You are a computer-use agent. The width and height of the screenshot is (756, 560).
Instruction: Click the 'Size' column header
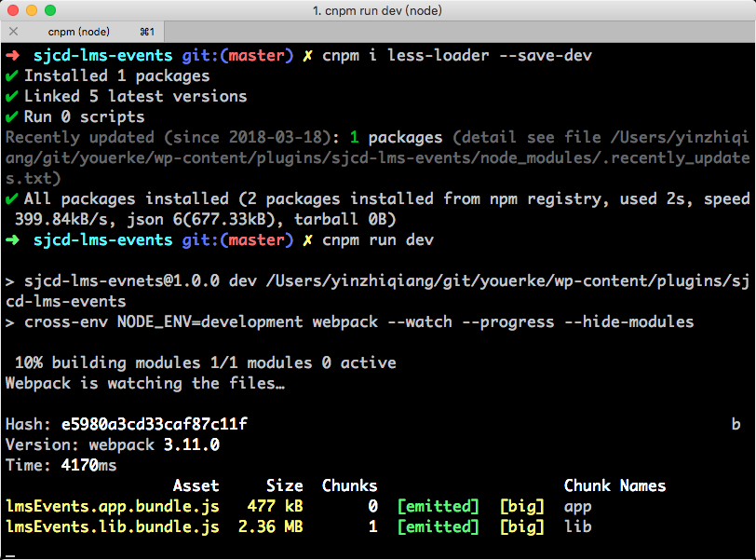(x=285, y=486)
